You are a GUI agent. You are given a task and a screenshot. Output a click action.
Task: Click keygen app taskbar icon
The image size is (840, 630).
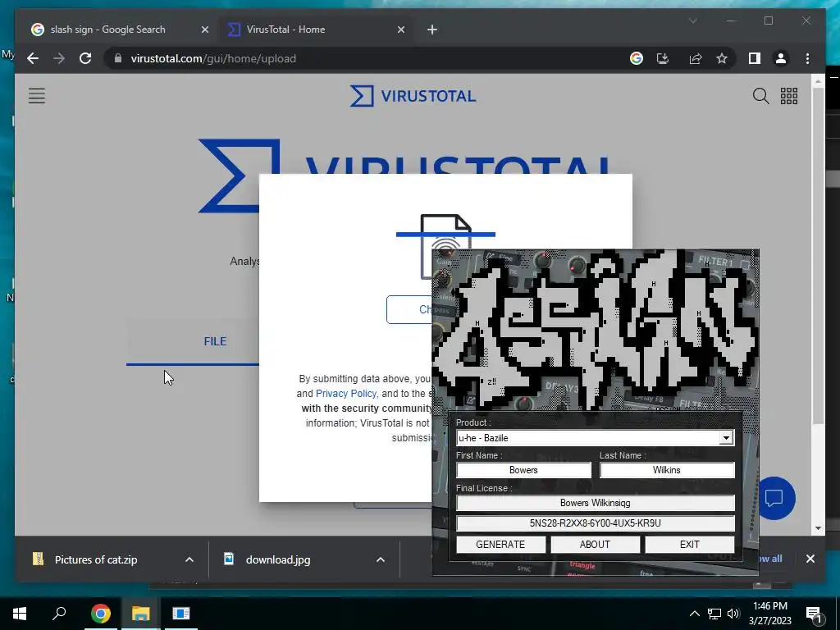click(x=181, y=614)
